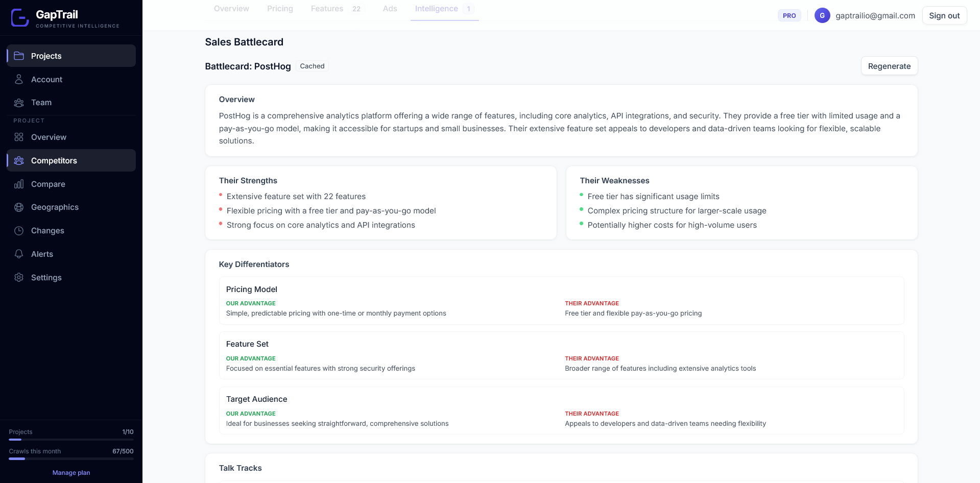Open the Projects sidebar item
Viewport: 980px width, 483px height.
71,56
